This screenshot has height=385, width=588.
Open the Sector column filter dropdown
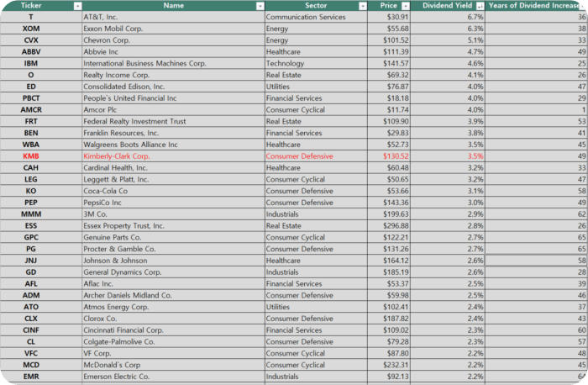point(363,6)
